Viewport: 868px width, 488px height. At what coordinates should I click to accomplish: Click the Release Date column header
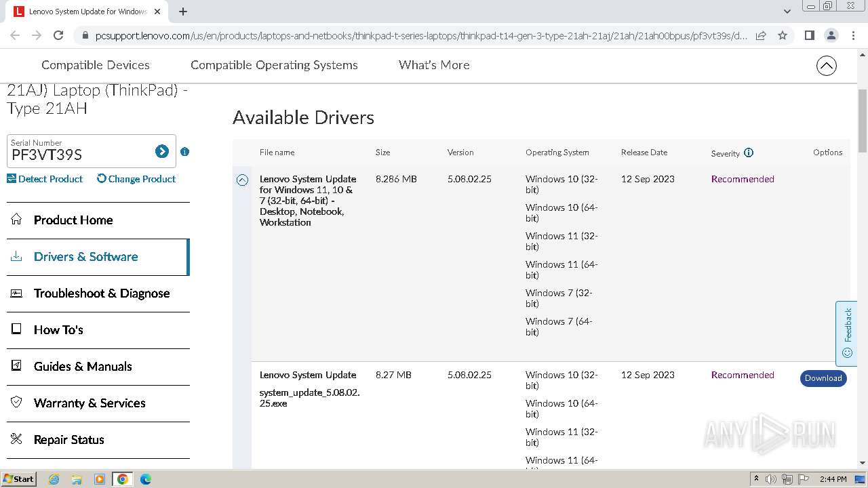point(644,152)
